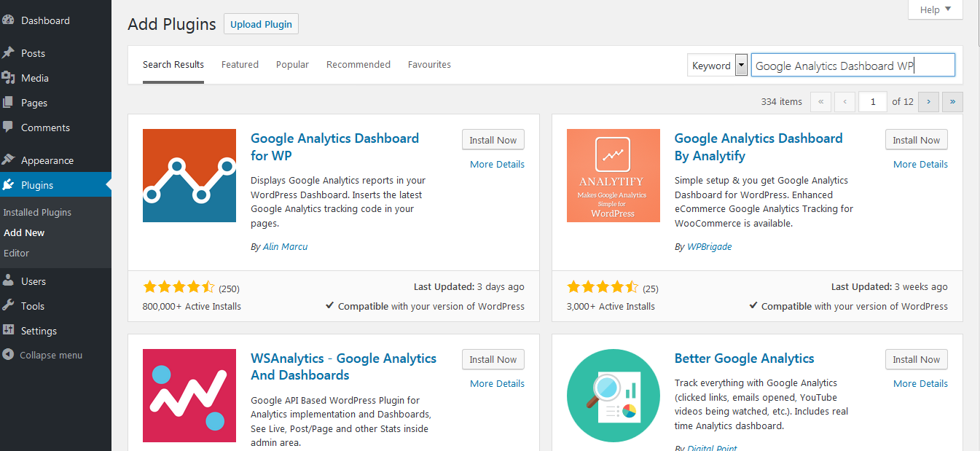Click the 800,000+ Active Installs text
The image size is (980, 451).
192,306
